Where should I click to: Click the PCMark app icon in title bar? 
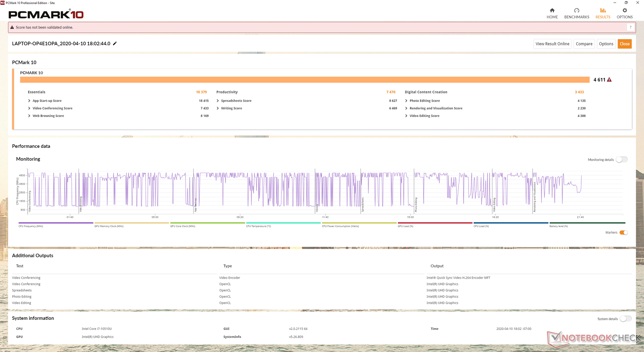point(2,3)
